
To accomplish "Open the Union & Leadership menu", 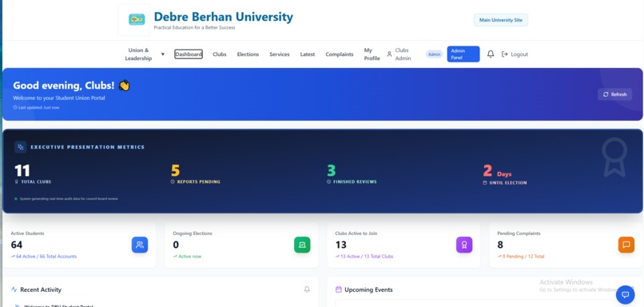I will pyautogui.click(x=138, y=54).
